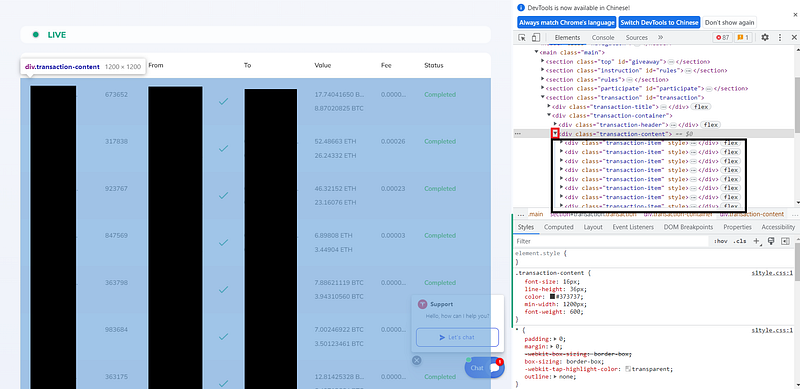Screen dimensions: 800x389
Task: Select the div class="transaction-content" DOM row
Action: click(x=653, y=134)
